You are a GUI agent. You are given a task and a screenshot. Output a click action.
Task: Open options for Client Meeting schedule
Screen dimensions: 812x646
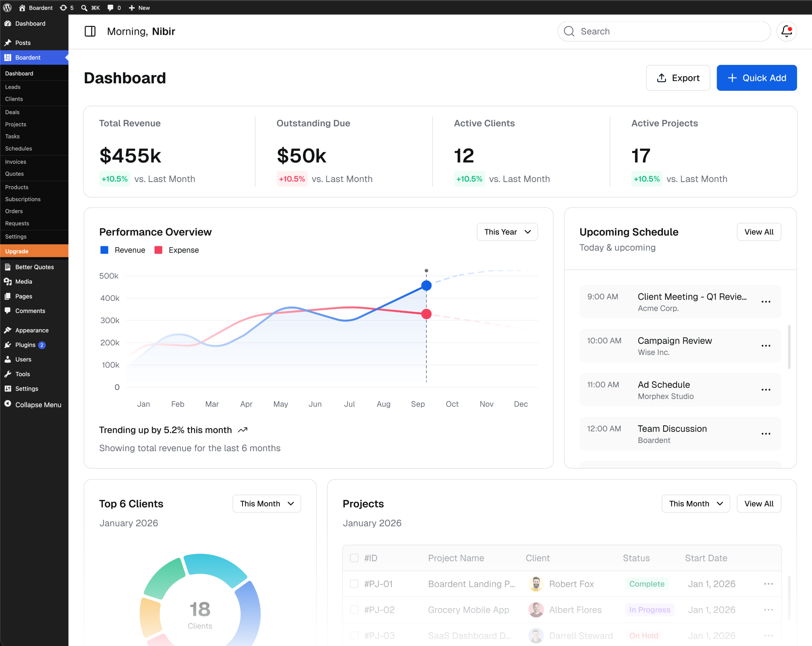click(x=766, y=302)
